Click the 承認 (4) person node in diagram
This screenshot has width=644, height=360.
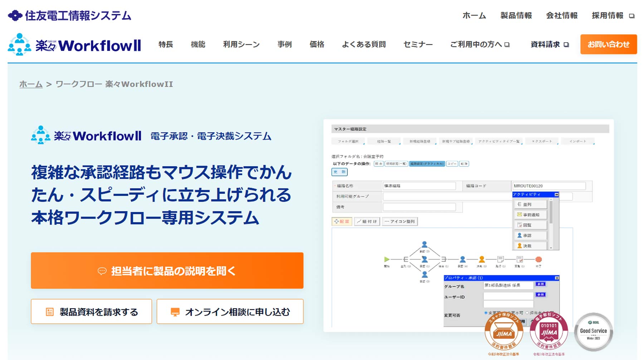point(463,259)
